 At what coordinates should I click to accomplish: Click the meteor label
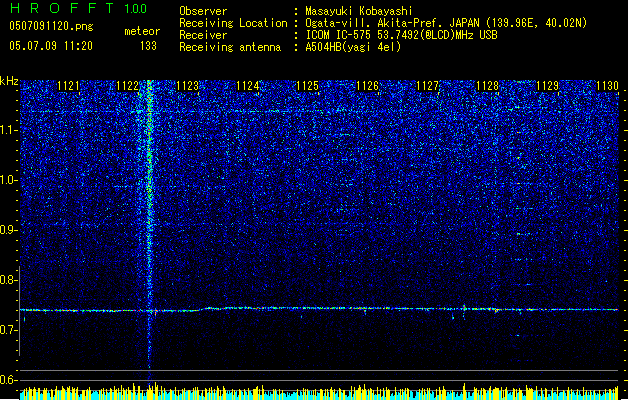tap(142, 31)
